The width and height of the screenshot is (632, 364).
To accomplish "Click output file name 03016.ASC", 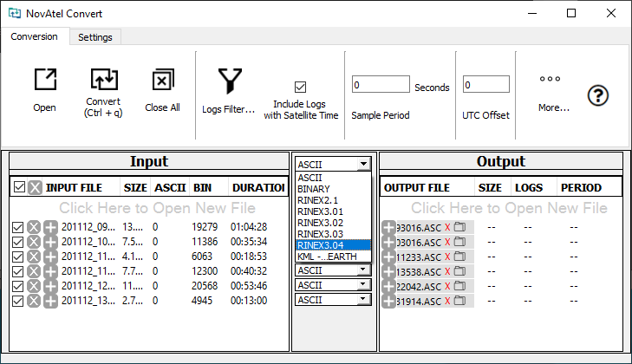I will click(x=420, y=243).
